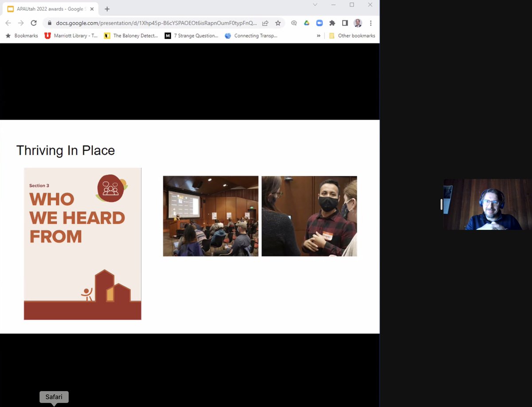The height and width of the screenshot is (407, 532).
Task: Open the three-dot Chrome menu
Action: (371, 23)
